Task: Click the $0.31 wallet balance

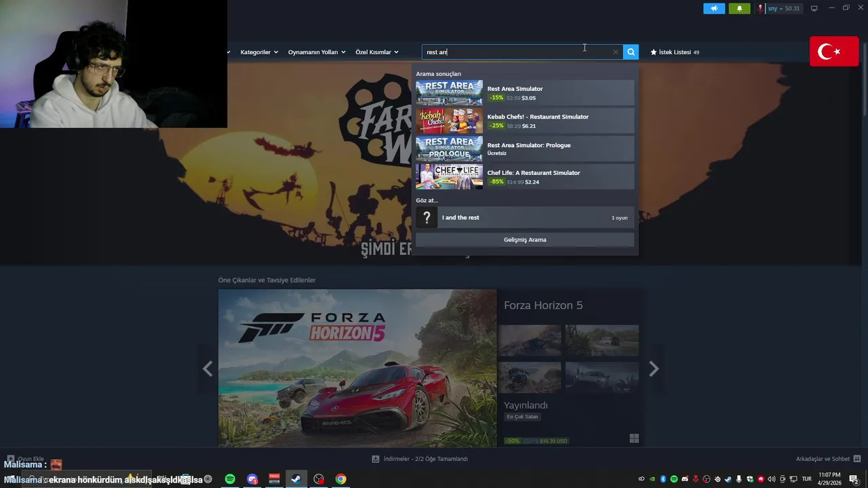Action: pyautogui.click(x=792, y=8)
